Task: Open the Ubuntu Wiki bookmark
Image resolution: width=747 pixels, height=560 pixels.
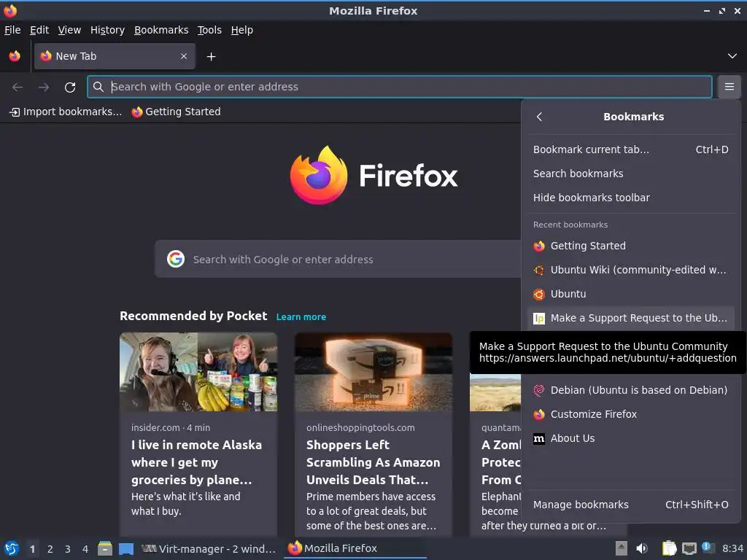Action: click(x=631, y=270)
